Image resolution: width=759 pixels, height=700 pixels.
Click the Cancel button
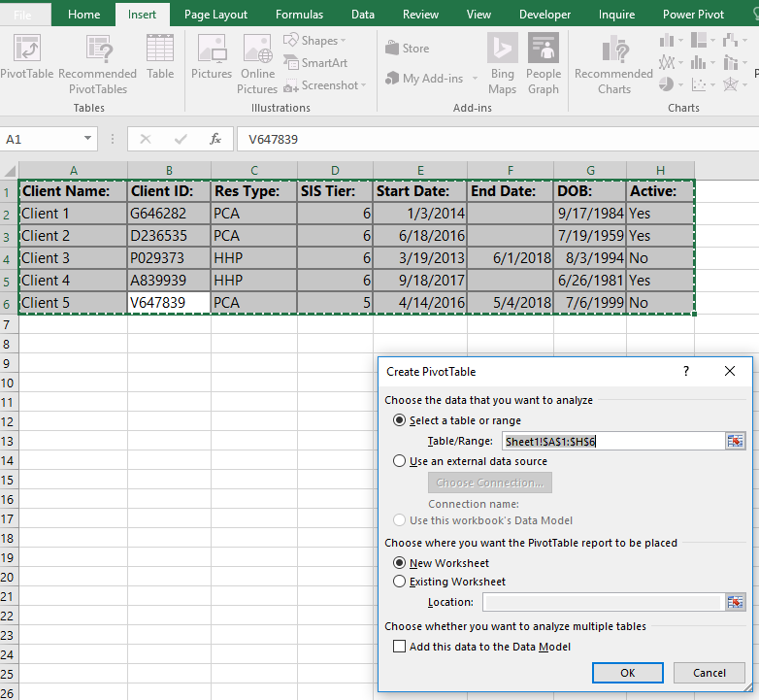tap(709, 673)
